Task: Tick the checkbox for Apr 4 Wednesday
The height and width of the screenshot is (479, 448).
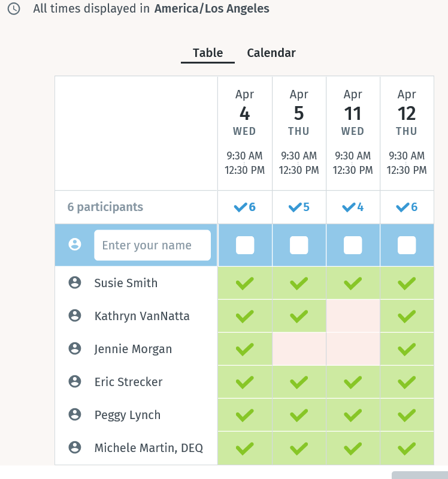Action: [245, 245]
